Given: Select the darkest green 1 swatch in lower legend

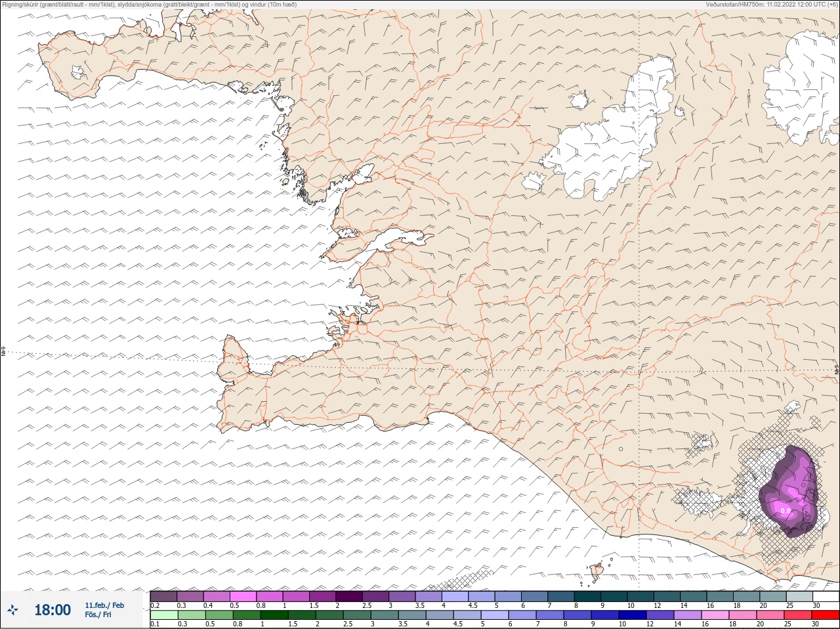Looking at the screenshot, I should pyautogui.click(x=274, y=615).
